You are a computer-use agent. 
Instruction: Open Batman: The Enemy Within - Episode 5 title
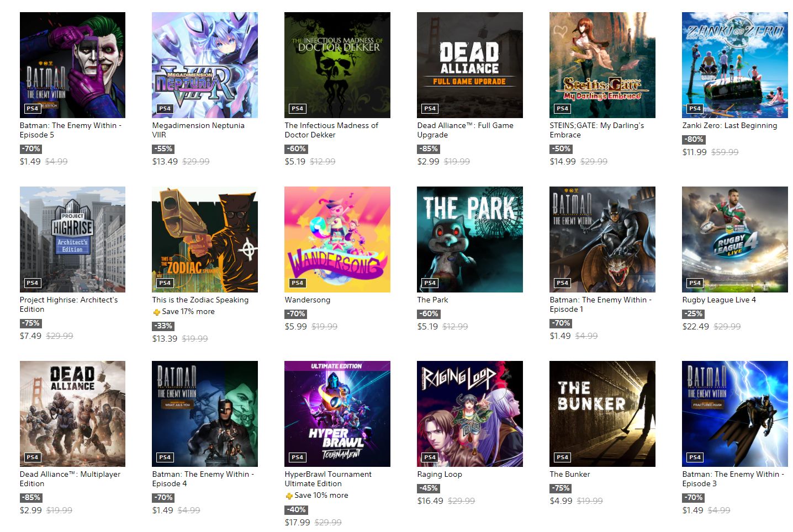pos(71,130)
